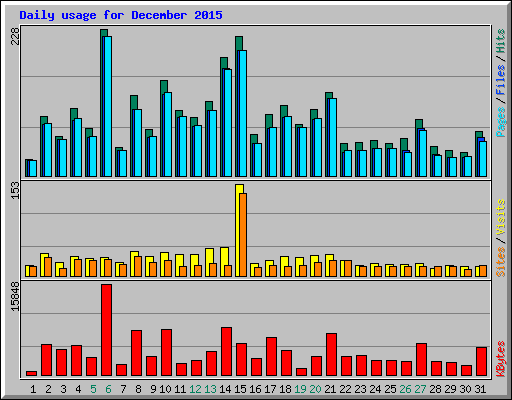Click the day "31" label on the x-axis

480,389
